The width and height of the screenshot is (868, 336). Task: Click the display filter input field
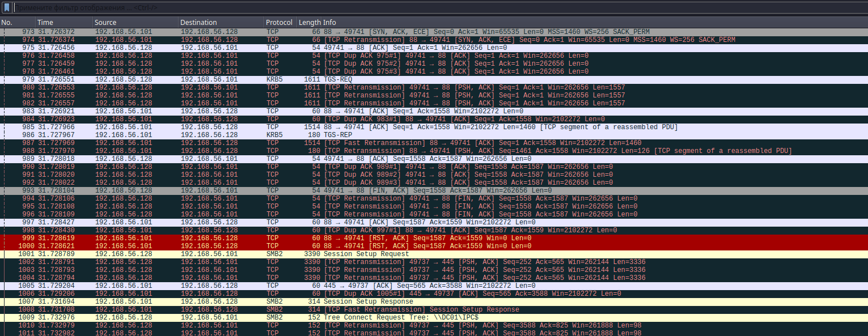coord(397,8)
